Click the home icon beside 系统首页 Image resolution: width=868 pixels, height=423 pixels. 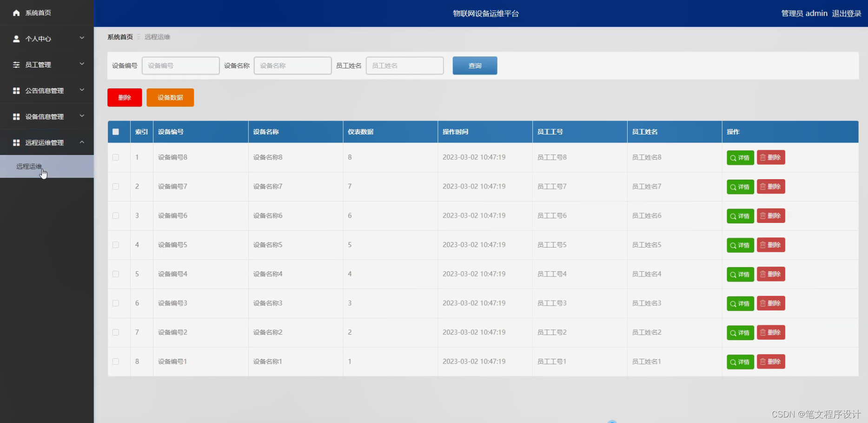[x=16, y=13]
